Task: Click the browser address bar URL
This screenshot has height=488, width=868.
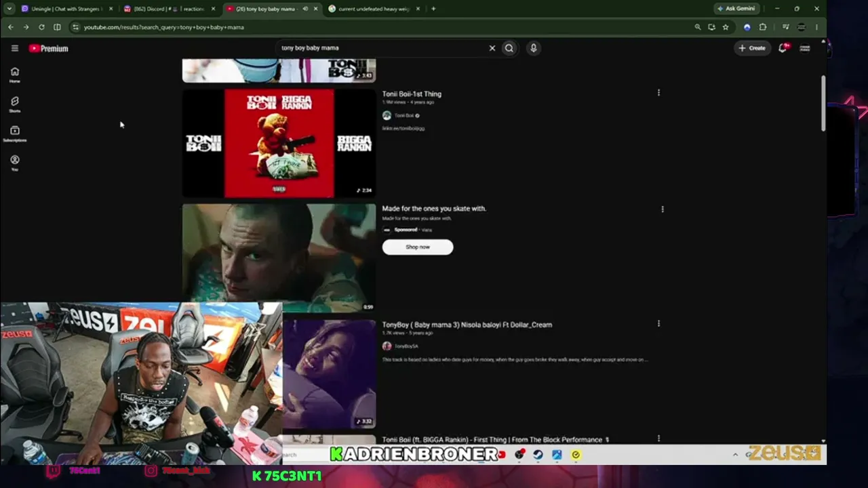Action: (164, 27)
